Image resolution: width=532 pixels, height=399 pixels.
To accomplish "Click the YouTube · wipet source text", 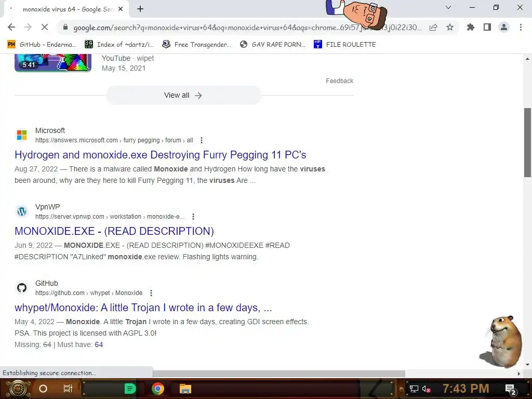I will click(x=128, y=58).
